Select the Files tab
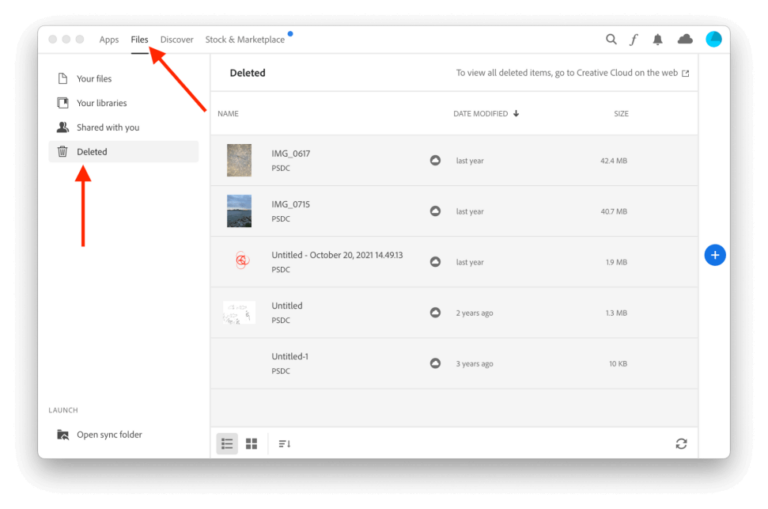This screenshot has height=509, width=768. pyautogui.click(x=139, y=40)
